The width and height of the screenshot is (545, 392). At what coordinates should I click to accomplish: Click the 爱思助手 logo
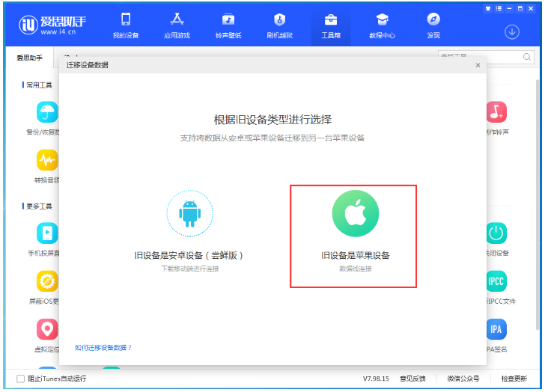[x=52, y=25]
